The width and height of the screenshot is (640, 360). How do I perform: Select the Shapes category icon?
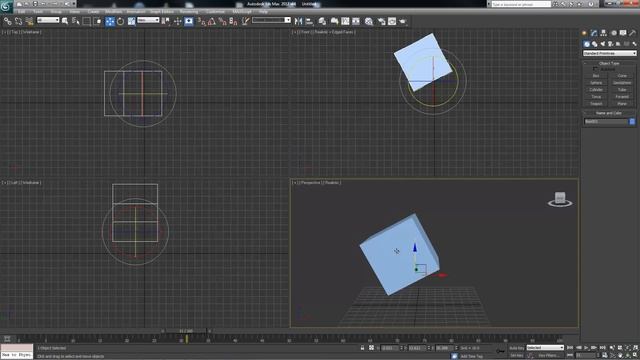[595, 44]
